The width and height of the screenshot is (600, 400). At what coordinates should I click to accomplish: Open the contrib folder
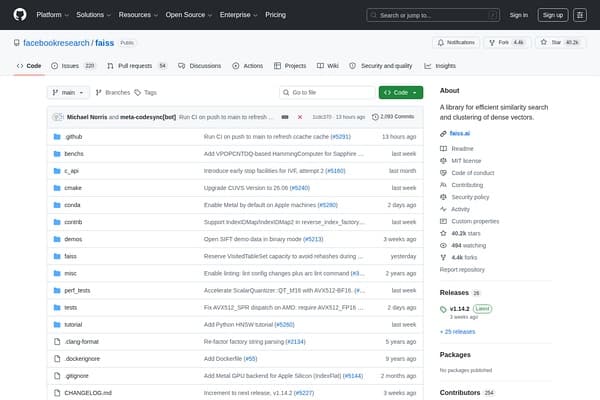73,222
